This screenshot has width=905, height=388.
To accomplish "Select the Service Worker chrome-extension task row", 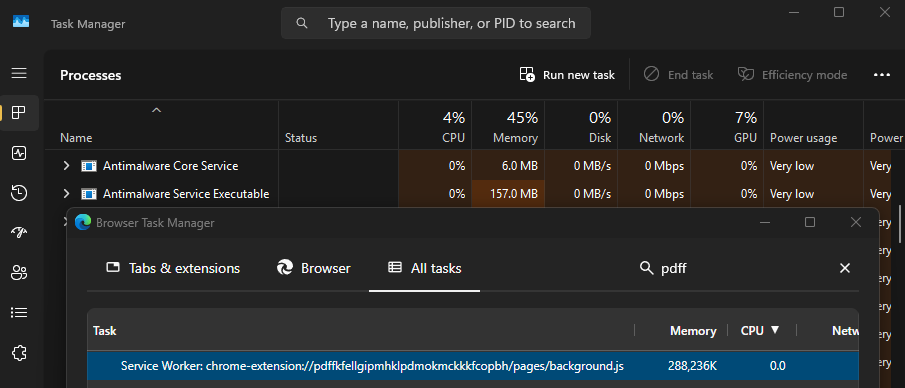I will coord(473,365).
